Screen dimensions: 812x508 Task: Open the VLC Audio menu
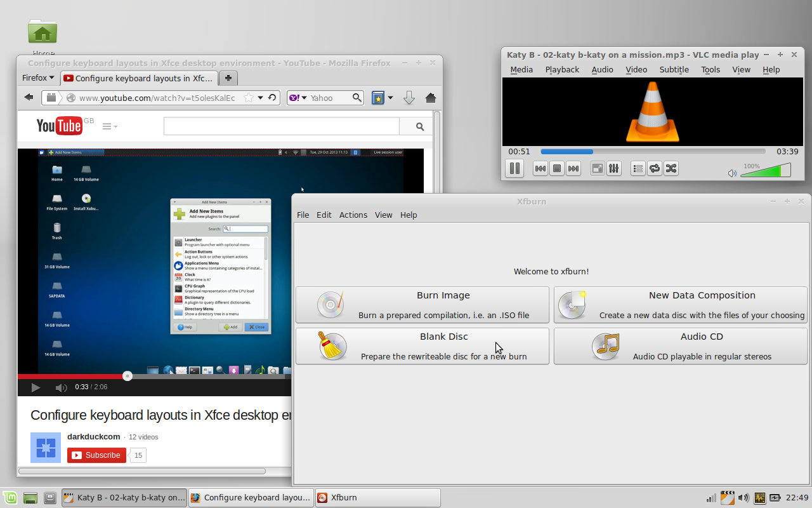[602, 70]
